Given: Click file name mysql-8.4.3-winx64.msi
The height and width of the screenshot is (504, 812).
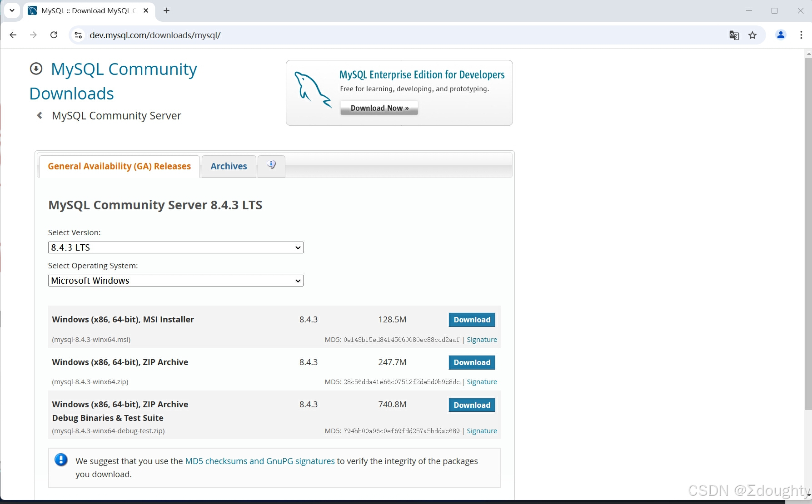Looking at the screenshot, I should coord(91,340).
